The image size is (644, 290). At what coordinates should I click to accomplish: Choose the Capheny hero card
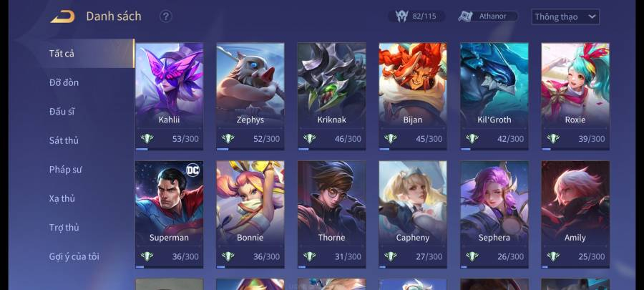pyautogui.click(x=413, y=214)
